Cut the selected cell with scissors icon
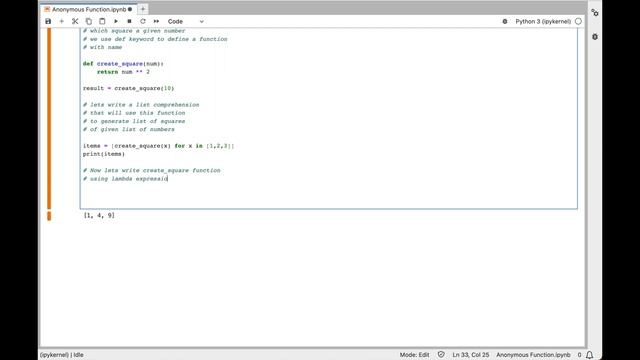 [75, 21]
